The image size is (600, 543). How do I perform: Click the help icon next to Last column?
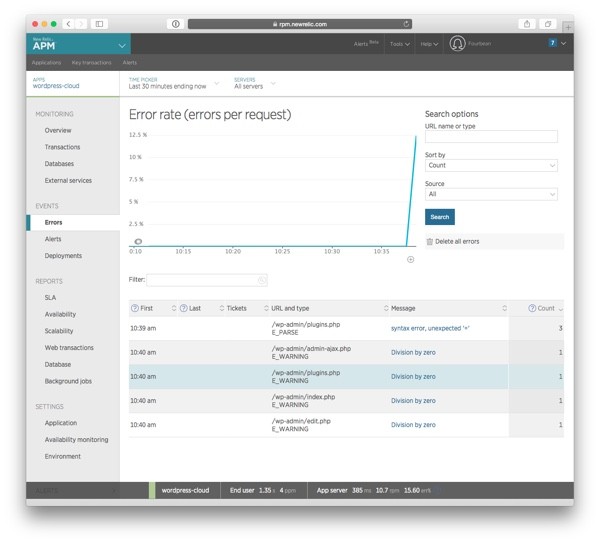[184, 308]
